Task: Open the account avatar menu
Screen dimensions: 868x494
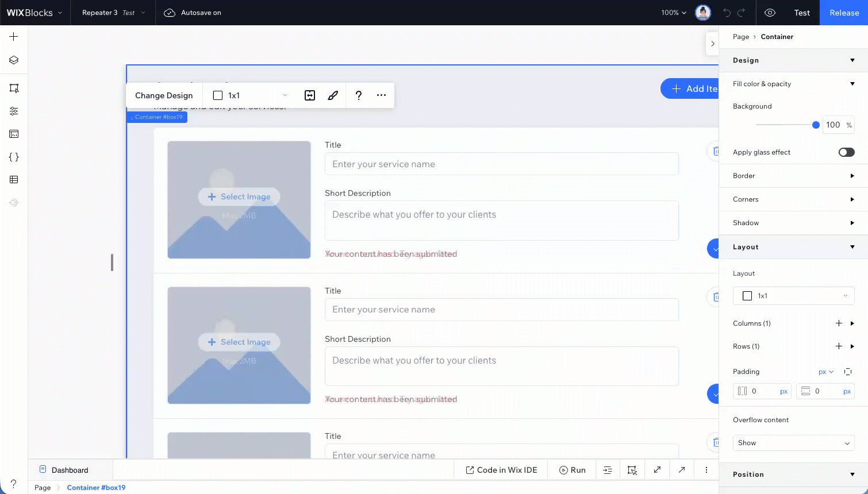Action: 703,13
